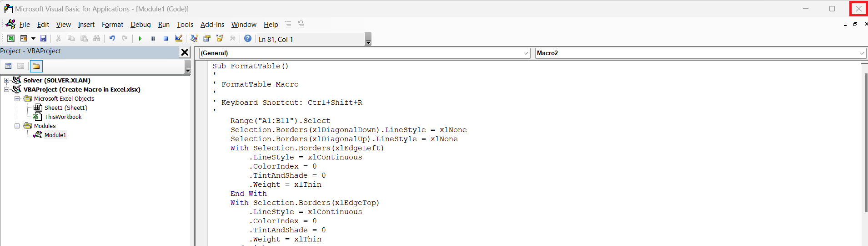The image size is (868, 246).
Task: Click the Break pause icon
Action: [153, 39]
